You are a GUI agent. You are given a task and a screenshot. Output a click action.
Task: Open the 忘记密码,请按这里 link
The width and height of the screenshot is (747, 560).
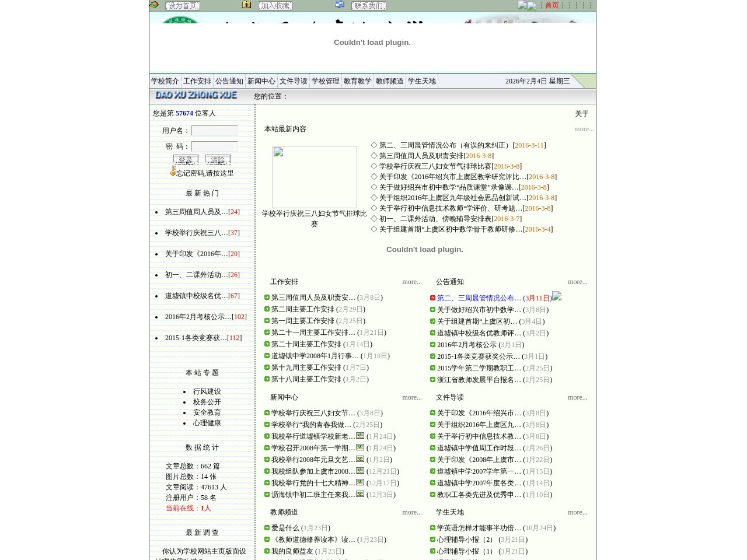[205, 173]
